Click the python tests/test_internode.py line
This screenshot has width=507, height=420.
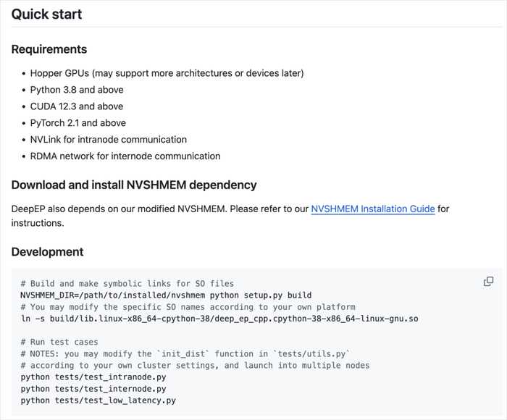tap(93, 389)
